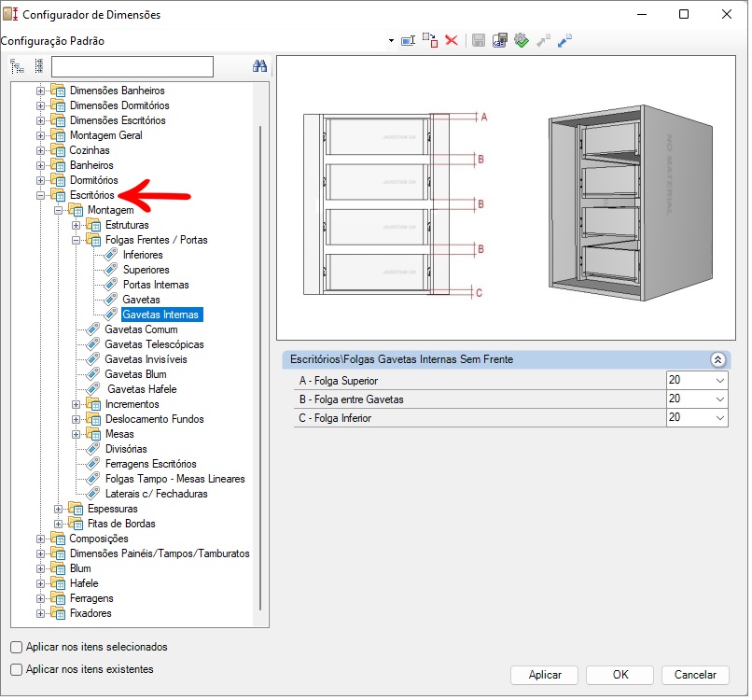The width and height of the screenshot is (752, 700).
Task: Click the rename configuration icon
Action: [x=409, y=41]
